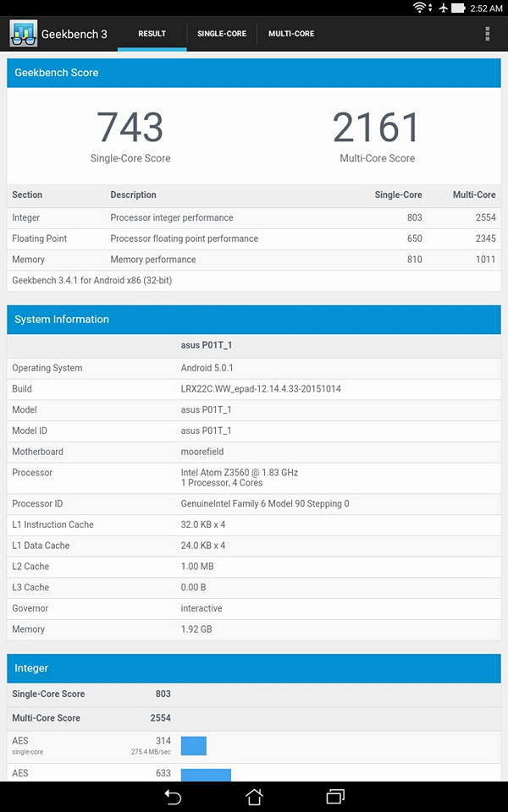This screenshot has width=508, height=812.
Task: Select floating point multi-core value 2345
Action: (x=486, y=239)
